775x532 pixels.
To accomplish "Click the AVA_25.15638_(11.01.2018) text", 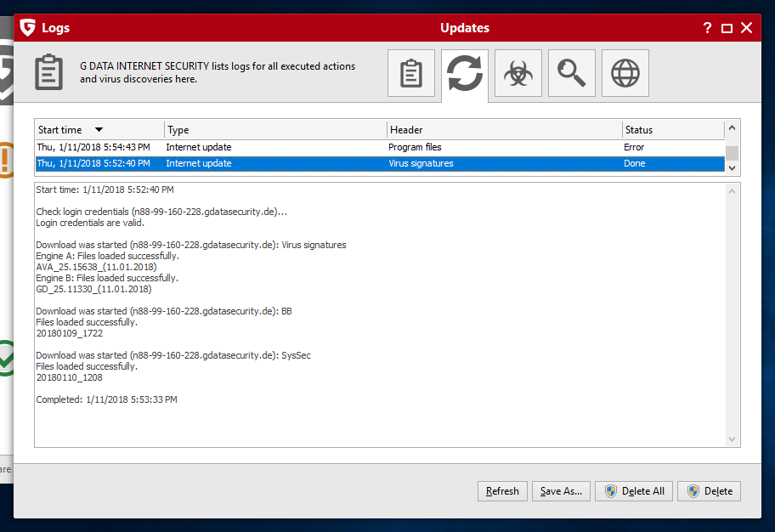I will pyautogui.click(x=96, y=267).
